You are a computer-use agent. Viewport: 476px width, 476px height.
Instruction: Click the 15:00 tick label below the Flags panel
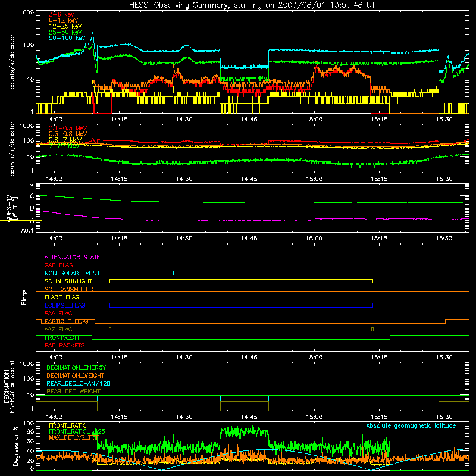pos(314,358)
